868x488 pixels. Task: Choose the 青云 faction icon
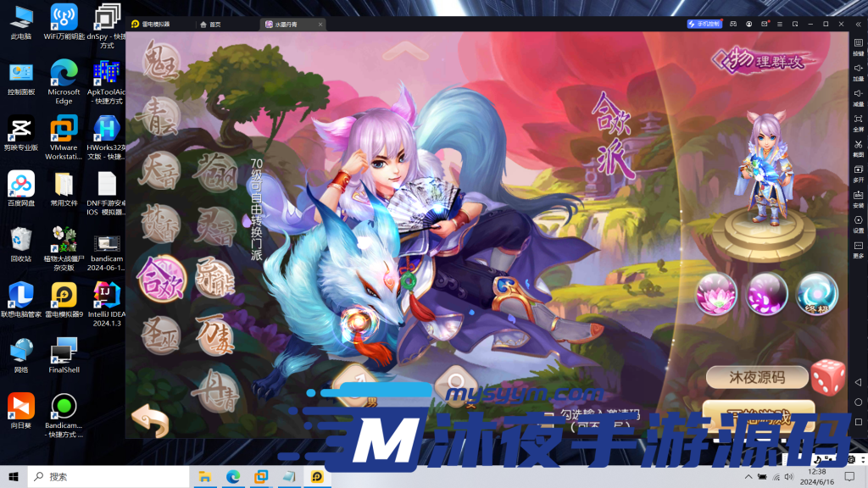point(161,115)
